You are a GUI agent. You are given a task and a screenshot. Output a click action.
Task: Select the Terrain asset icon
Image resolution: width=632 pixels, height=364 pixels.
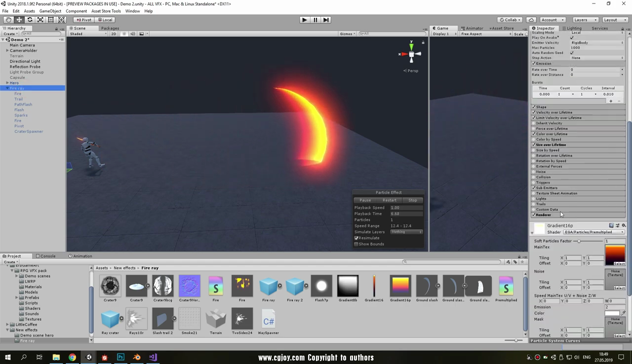click(x=216, y=322)
